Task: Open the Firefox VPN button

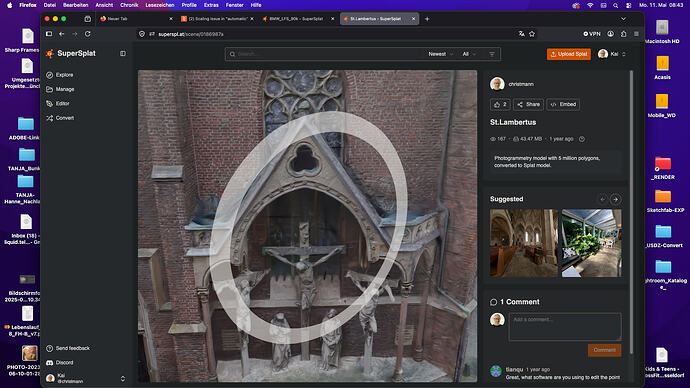Action: tap(592, 34)
